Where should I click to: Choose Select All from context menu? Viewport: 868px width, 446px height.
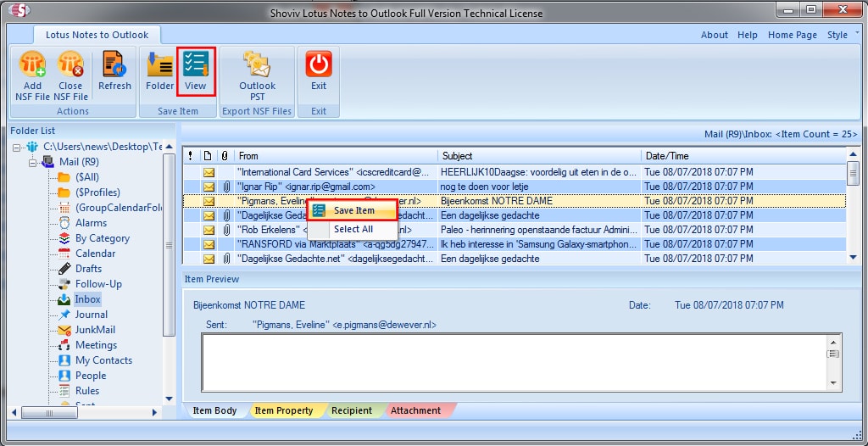tap(352, 230)
